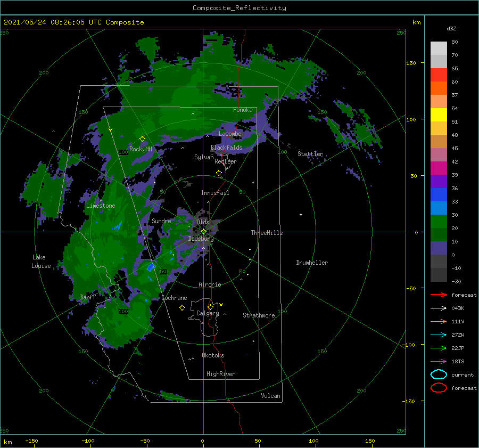The image size is (479, 448).
Task: Click the yellow diamond marker below RedDeer
Action: click(219, 173)
